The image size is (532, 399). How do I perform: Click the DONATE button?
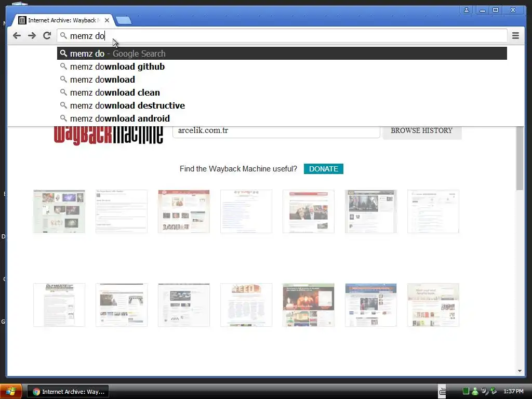pos(323,169)
